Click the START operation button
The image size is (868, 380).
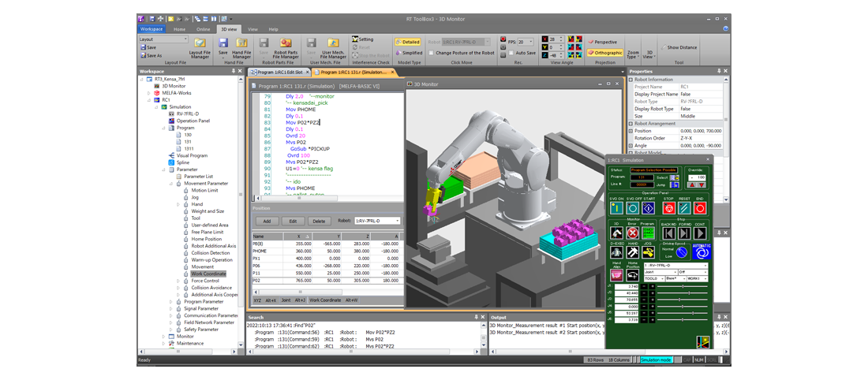point(648,207)
